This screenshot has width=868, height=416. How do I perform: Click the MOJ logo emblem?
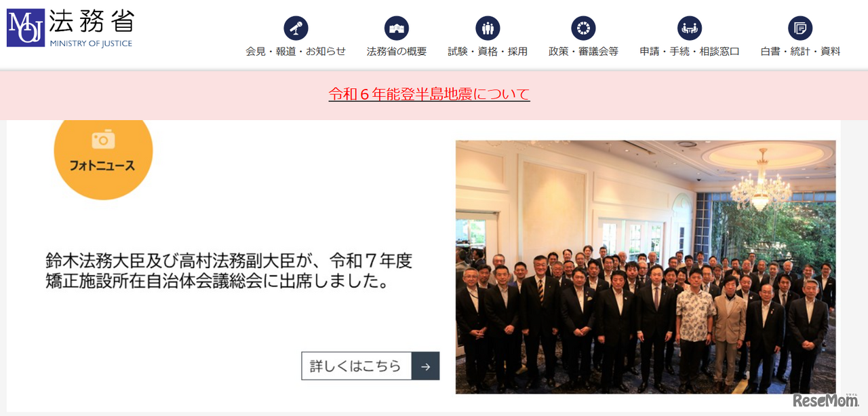tap(26, 28)
